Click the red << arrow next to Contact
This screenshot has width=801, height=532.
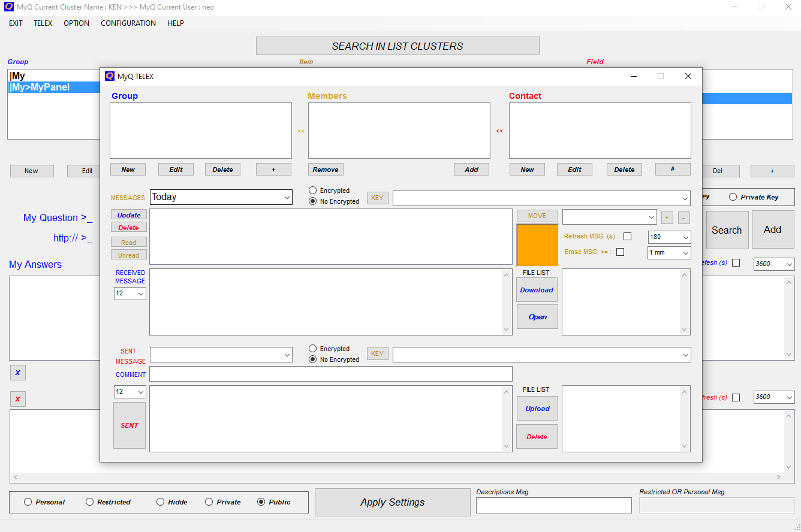point(499,131)
